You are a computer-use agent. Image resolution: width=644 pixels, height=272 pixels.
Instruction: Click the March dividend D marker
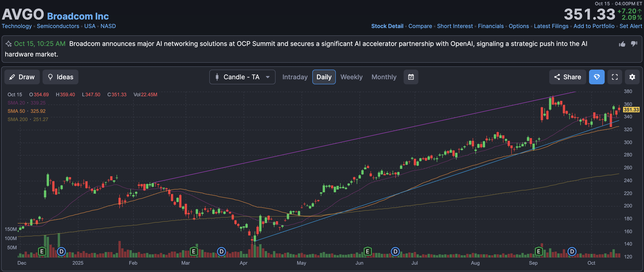pos(221,251)
